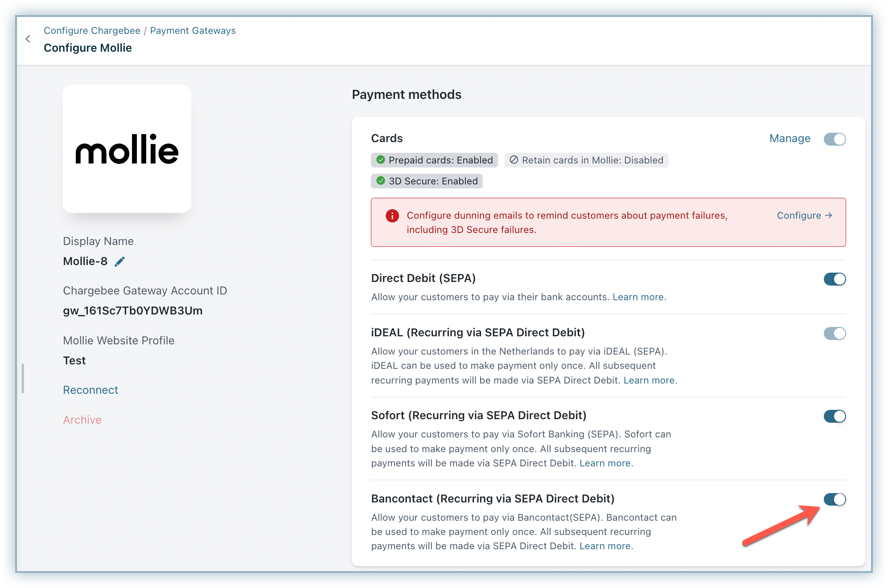Click the iDEAL (Recurring via SEPA Direct Debit) title

(478, 333)
